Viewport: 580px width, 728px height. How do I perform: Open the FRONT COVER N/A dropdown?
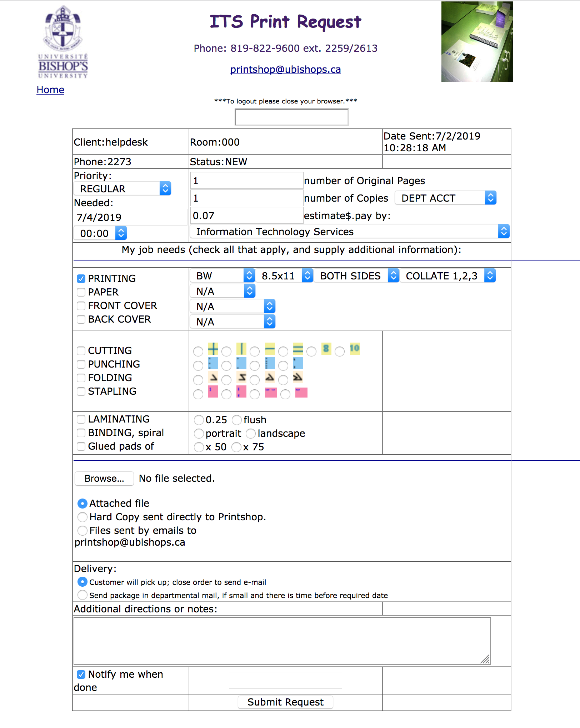[x=232, y=307]
